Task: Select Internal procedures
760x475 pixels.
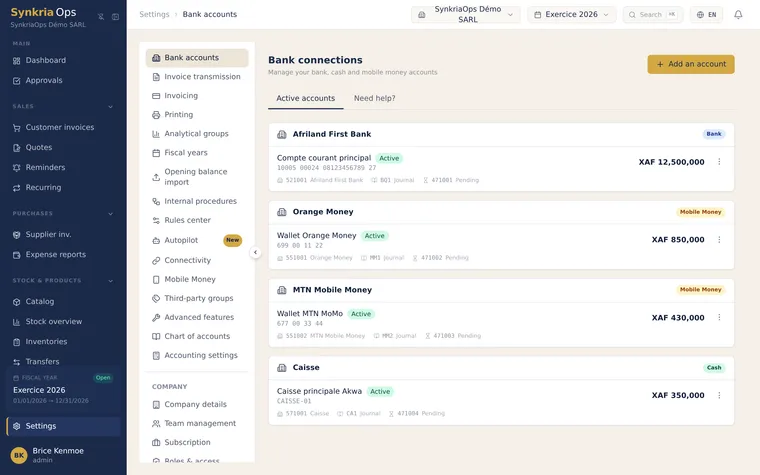Action: click(x=197, y=201)
